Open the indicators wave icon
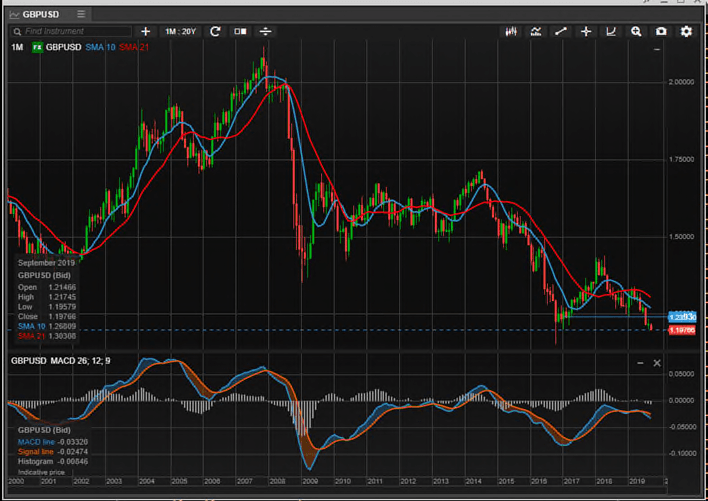This screenshot has width=708, height=501. [536, 31]
